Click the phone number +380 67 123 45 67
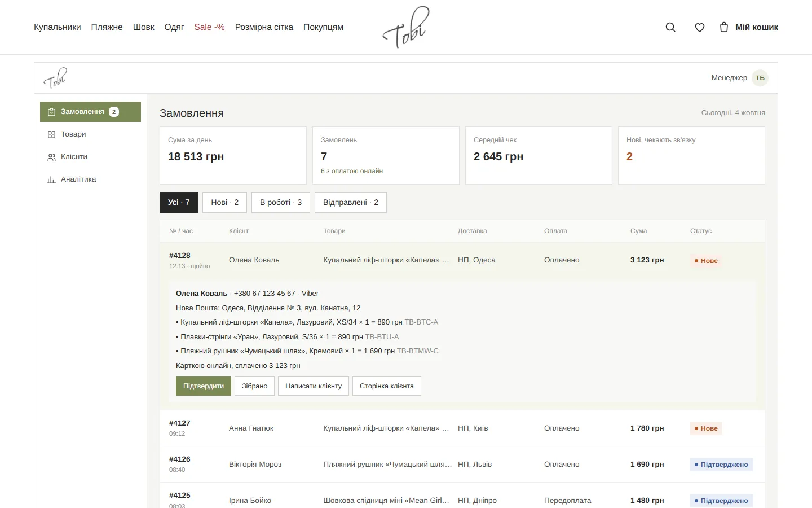This screenshot has height=508, width=812. pyautogui.click(x=264, y=294)
